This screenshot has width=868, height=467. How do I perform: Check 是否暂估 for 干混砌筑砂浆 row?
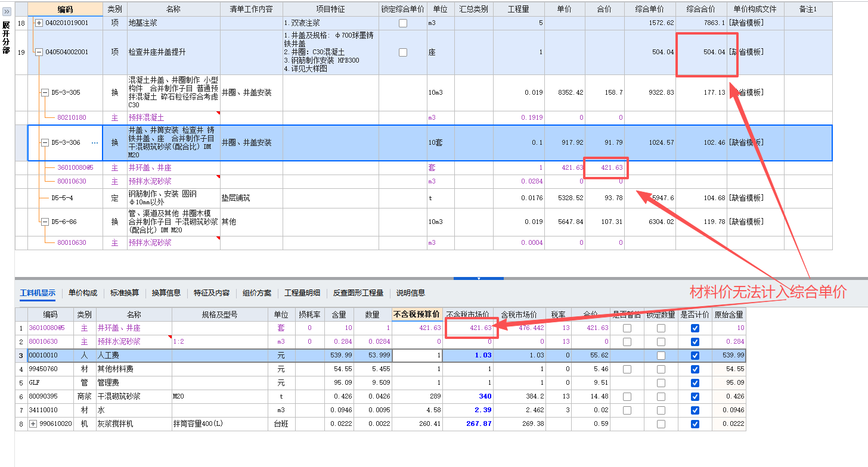point(627,397)
